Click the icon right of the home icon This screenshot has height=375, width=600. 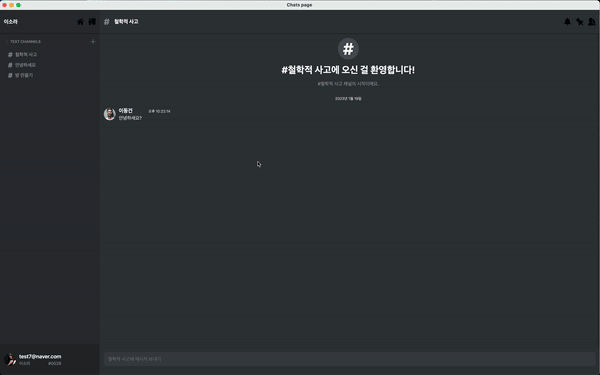pos(92,22)
